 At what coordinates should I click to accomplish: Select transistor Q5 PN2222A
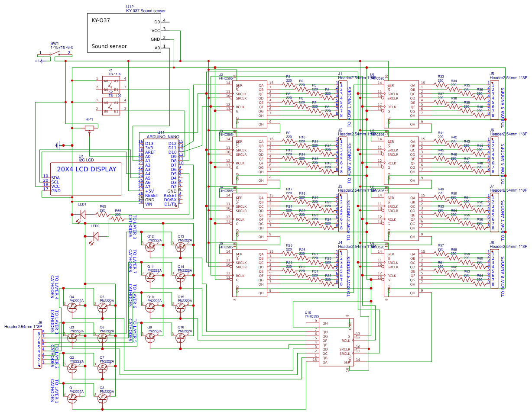103,307
